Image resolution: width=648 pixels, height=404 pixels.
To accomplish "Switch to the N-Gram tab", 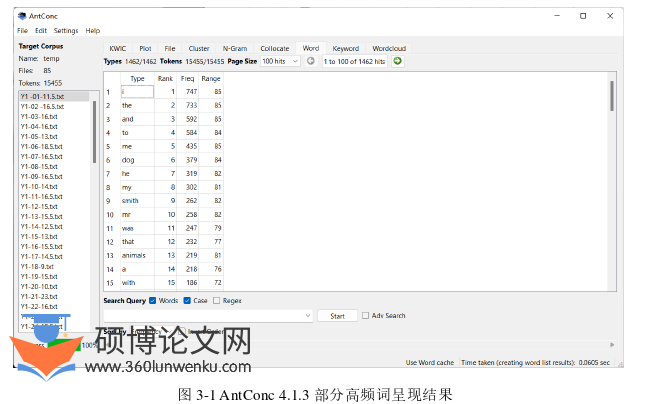I will coord(235,48).
